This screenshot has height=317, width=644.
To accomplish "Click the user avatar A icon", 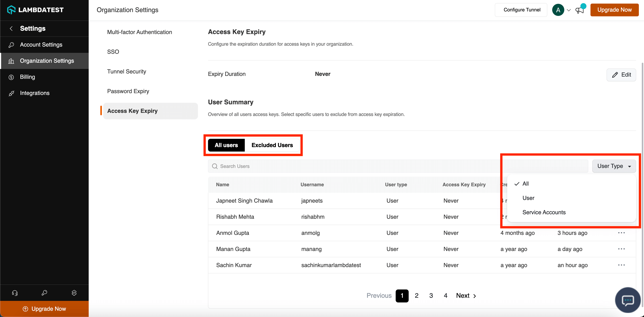I will click(558, 10).
